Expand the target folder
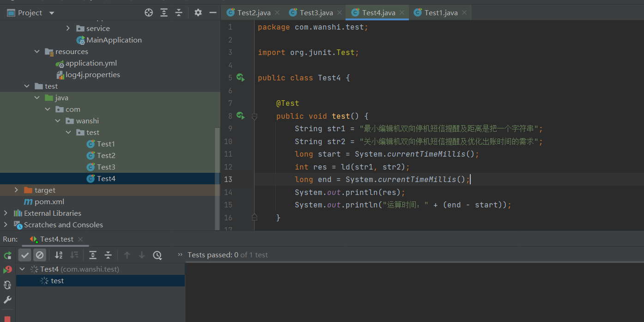Screen dimensions: 644x322 16,190
